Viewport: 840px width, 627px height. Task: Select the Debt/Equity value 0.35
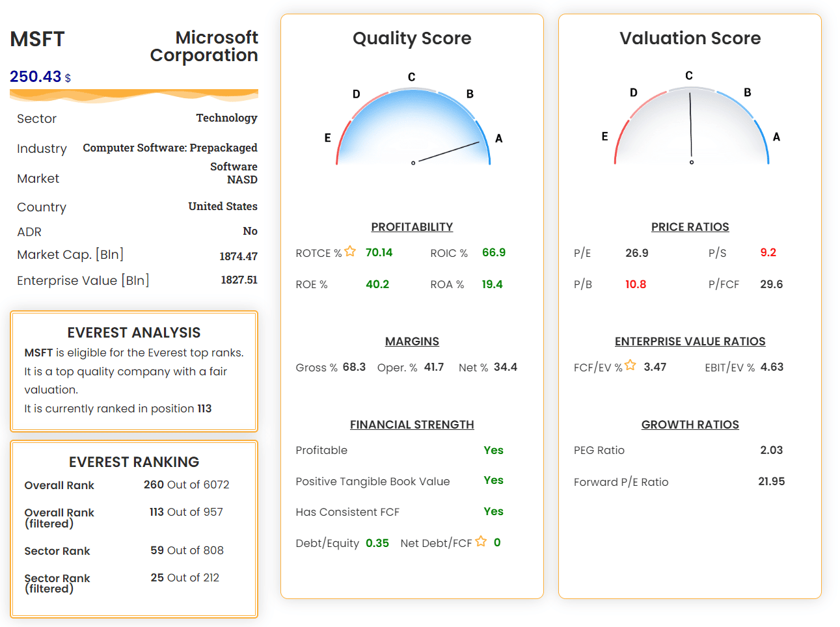[x=377, y=543]
